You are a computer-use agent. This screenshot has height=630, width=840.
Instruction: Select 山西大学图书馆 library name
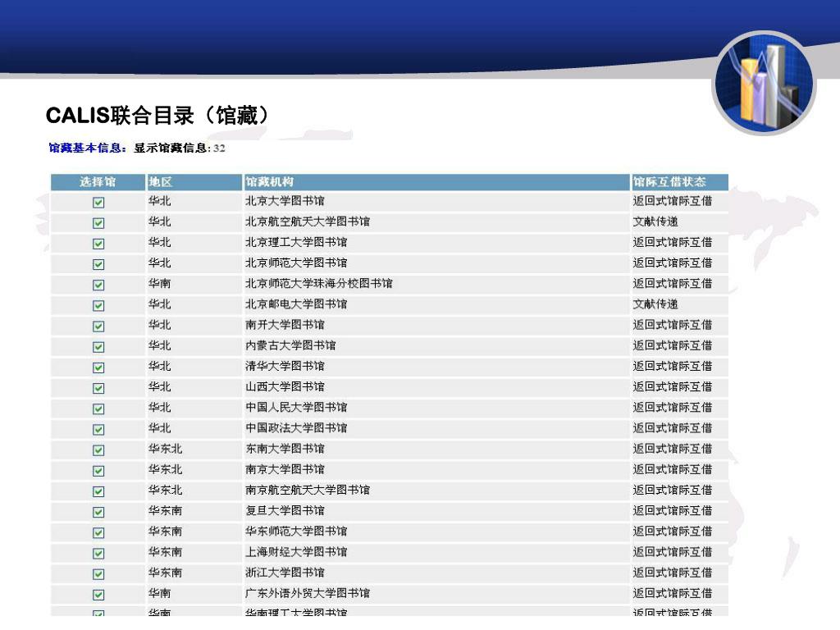tap(285, 387)
